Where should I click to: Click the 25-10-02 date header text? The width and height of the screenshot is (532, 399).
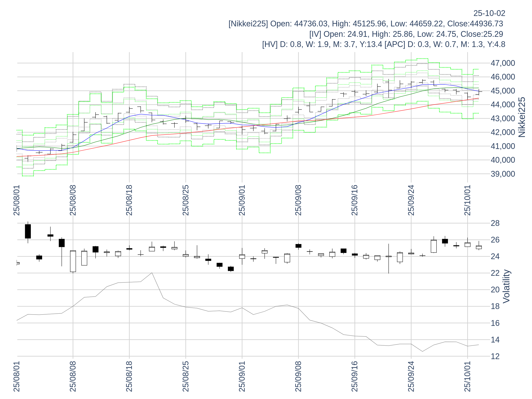click(x=489, y=13)
